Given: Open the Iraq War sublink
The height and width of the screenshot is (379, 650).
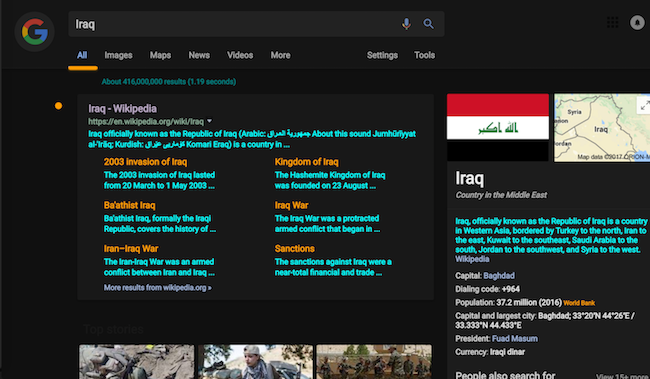Looking at the screenshot, I should click(291, 205).
